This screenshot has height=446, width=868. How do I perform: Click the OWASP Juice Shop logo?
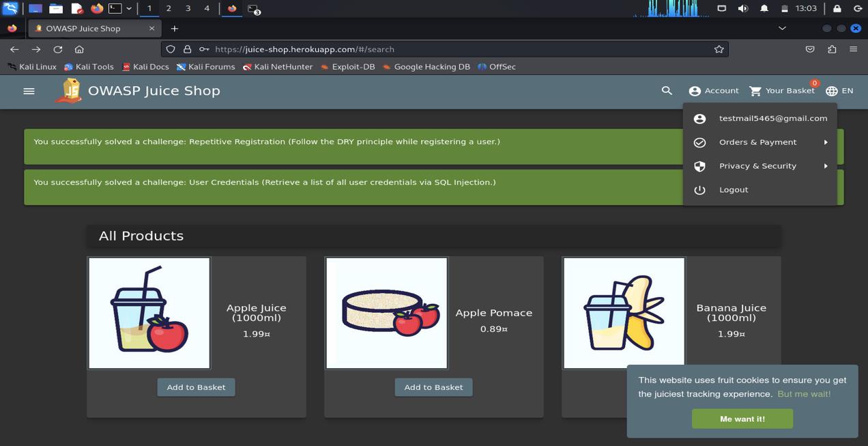point(68,91)
